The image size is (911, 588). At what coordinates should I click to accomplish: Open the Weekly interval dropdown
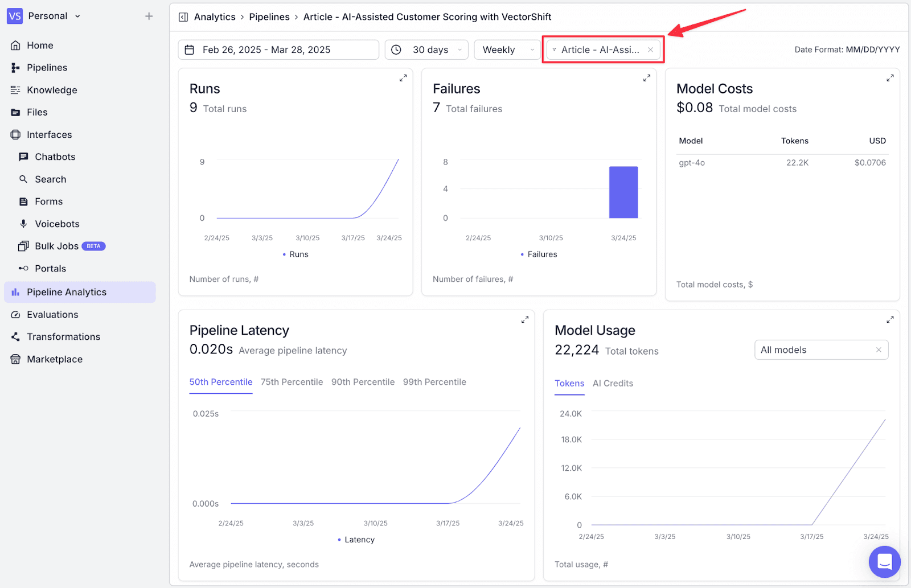pos(507,50)
